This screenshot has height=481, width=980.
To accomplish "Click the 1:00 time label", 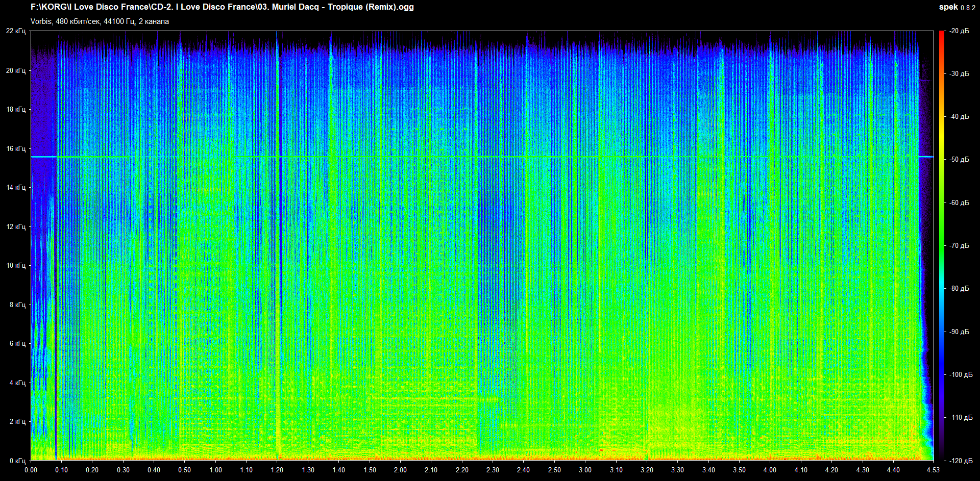I will tap(215, 470).
